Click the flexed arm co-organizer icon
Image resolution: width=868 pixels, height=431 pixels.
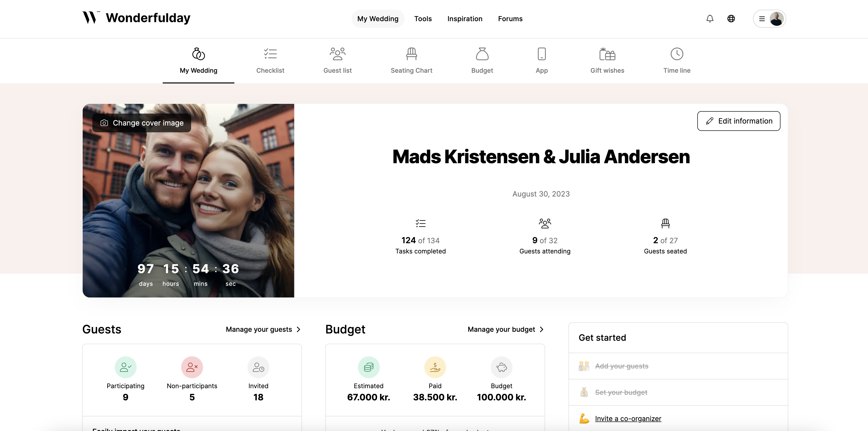click(584, 419)
